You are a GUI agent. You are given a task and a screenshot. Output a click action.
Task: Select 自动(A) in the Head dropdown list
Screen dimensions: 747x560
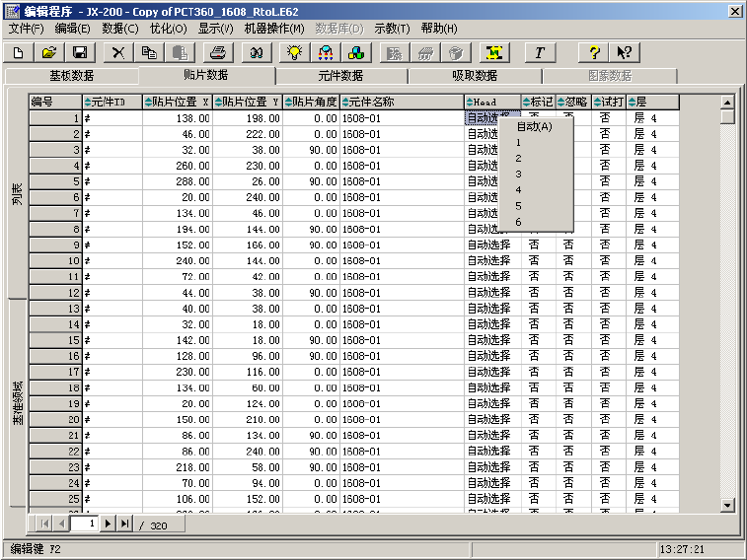point(534,126)
